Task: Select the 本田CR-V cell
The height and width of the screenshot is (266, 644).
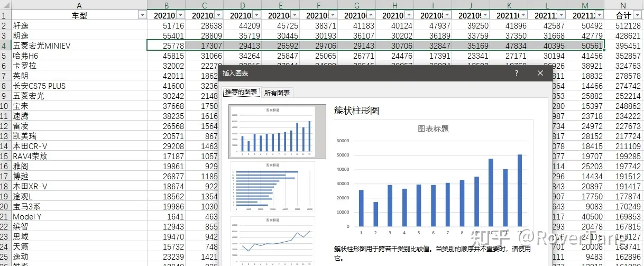Action: point(79,146)
